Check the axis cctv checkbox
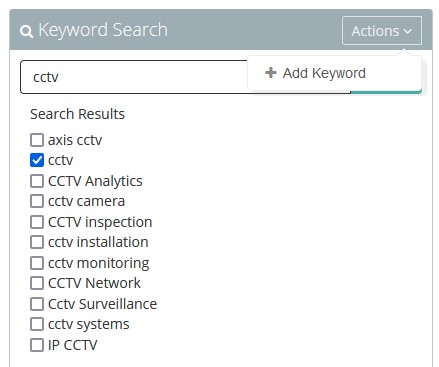 coord(37,140)
